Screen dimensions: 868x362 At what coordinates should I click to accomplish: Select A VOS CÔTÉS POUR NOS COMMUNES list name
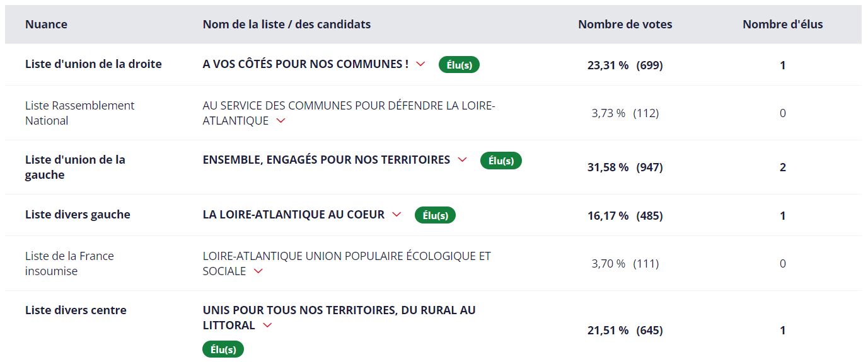pyautogui.click(x=306, y=64)
